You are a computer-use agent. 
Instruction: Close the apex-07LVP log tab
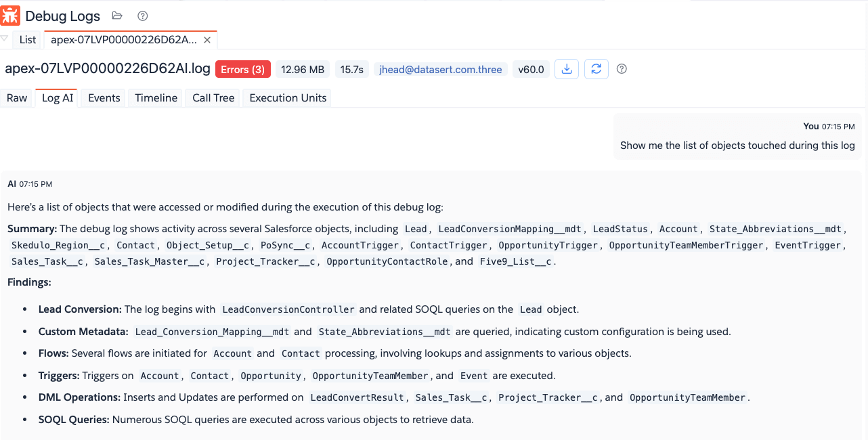point(207,40)
